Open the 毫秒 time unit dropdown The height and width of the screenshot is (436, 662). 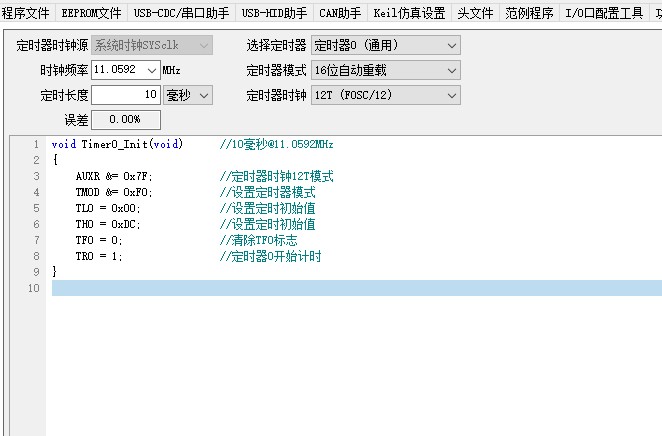click(x=188, y=95)
